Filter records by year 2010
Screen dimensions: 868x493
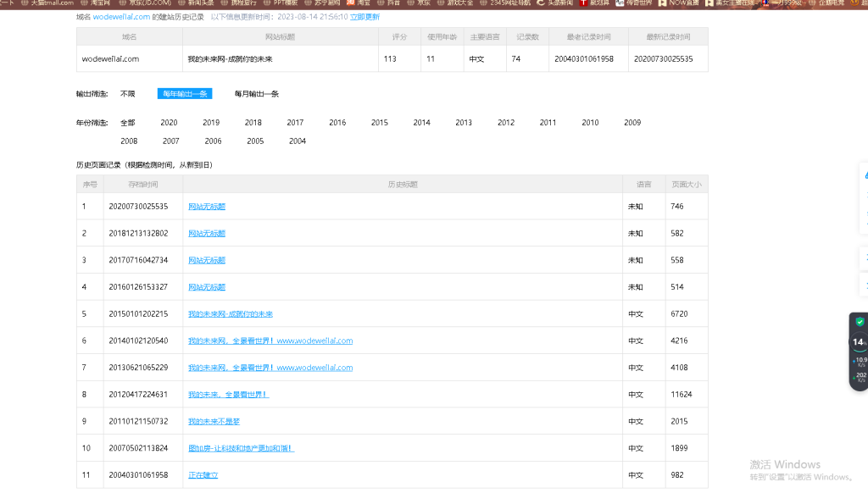tap(590, 123)
